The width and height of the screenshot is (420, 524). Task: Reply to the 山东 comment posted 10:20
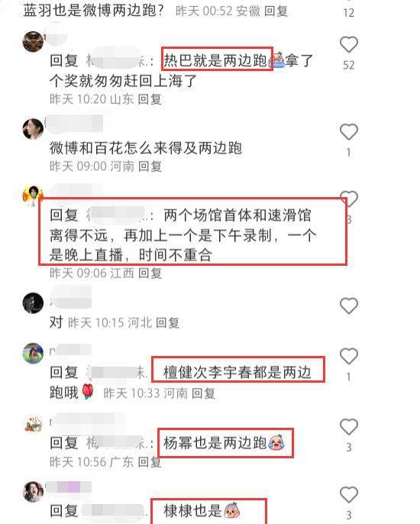coord(150,99)
